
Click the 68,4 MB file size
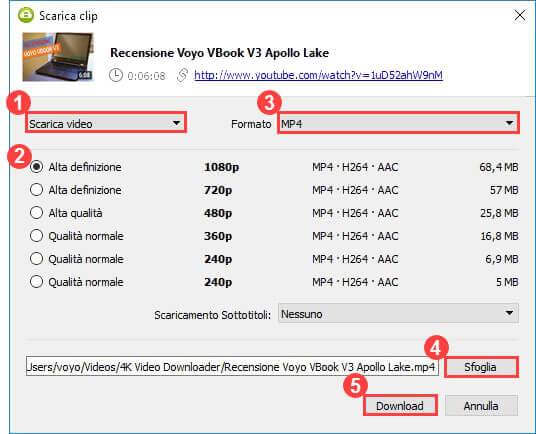(499, 167)
